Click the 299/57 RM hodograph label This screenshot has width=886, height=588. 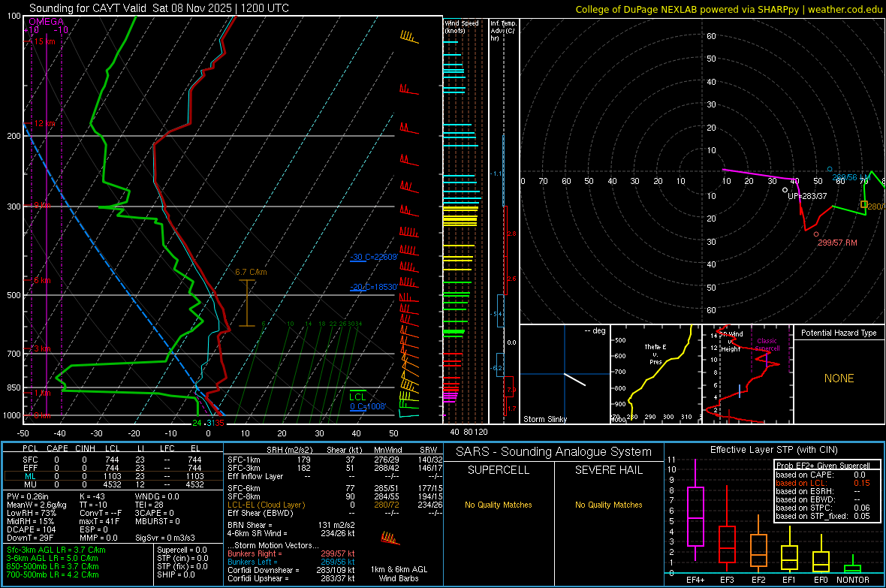pos(837,243)
